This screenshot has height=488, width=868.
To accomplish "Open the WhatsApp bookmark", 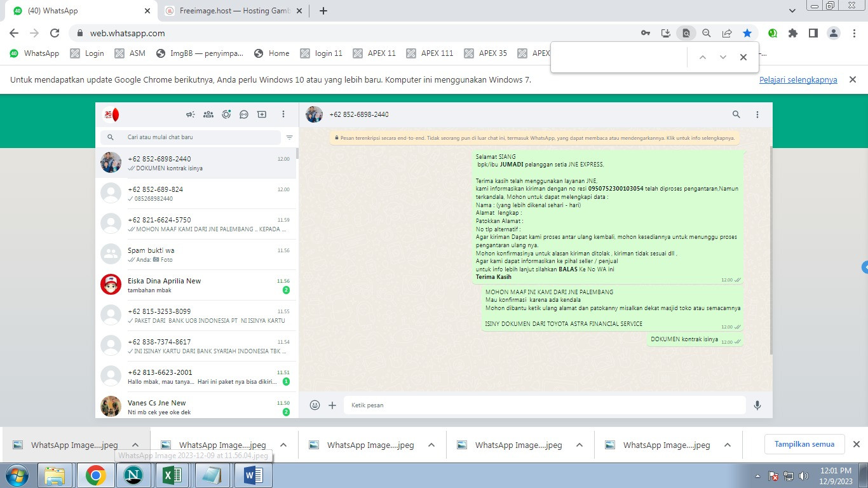I will click(x=34, y=53).
